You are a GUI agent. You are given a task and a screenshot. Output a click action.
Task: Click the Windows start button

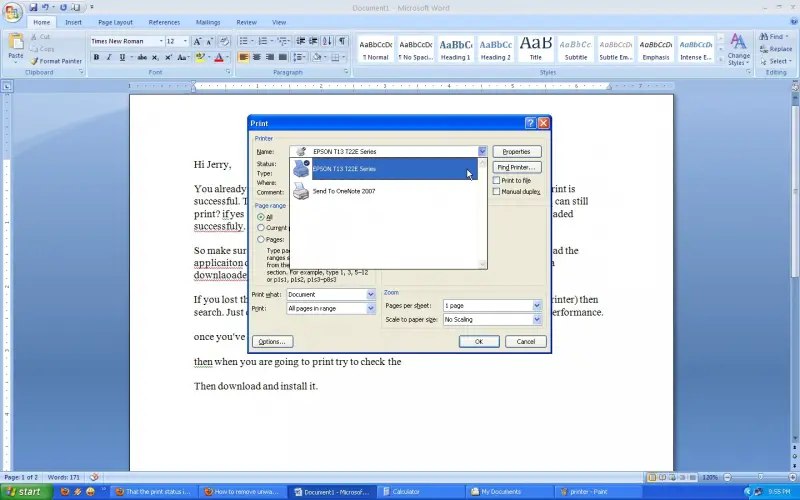(x=26, y=492)
